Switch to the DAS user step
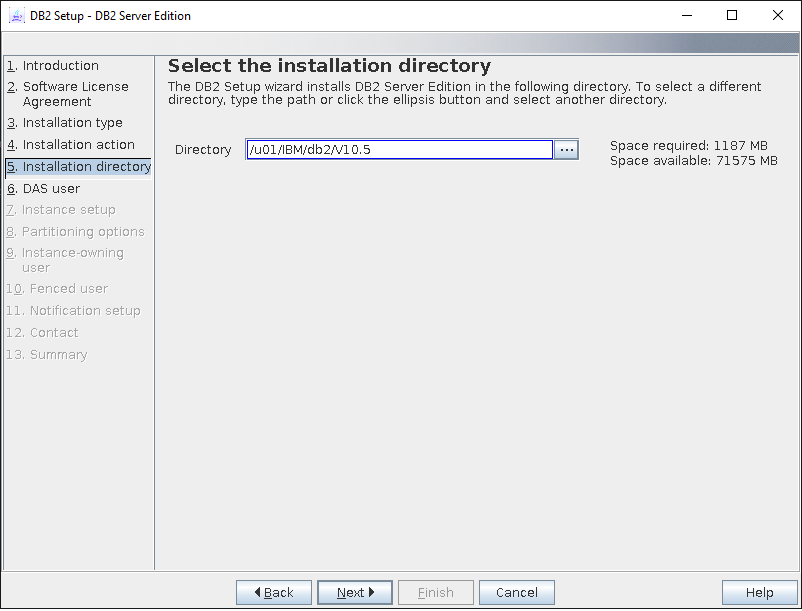802x611 pixels. point(51,189)
